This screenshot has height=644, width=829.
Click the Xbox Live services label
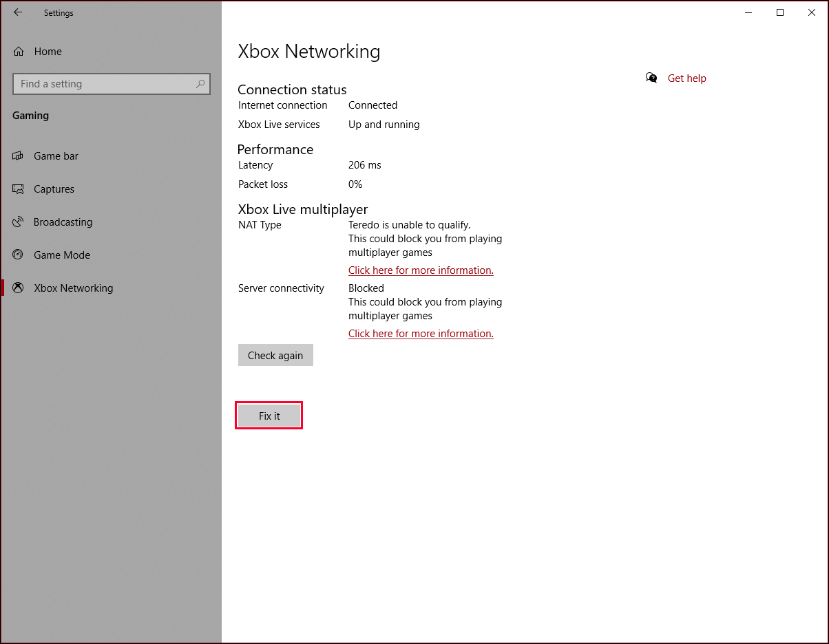coord(279,125)
